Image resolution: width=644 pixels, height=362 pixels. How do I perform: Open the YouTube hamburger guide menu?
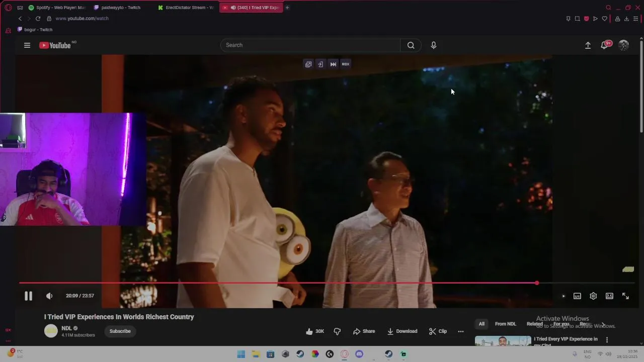point(27,45)
